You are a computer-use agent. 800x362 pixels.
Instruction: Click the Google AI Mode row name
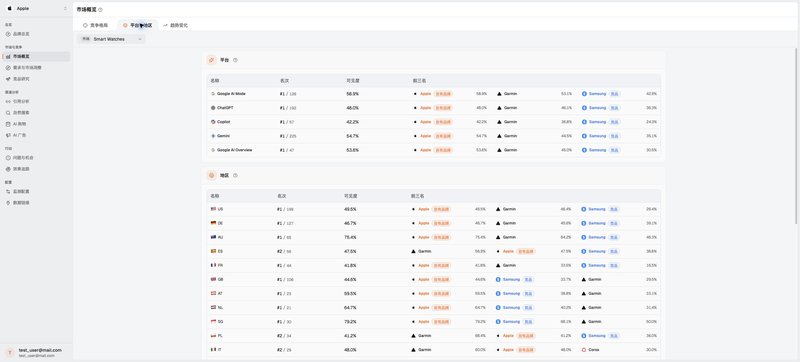pos(231,94)
